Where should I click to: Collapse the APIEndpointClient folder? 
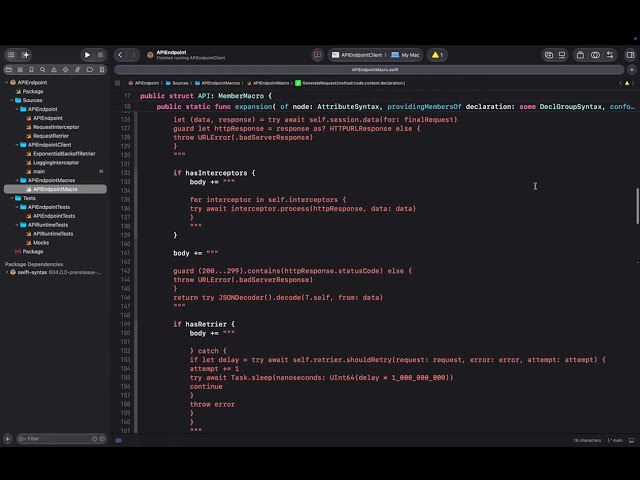[17, 144]
